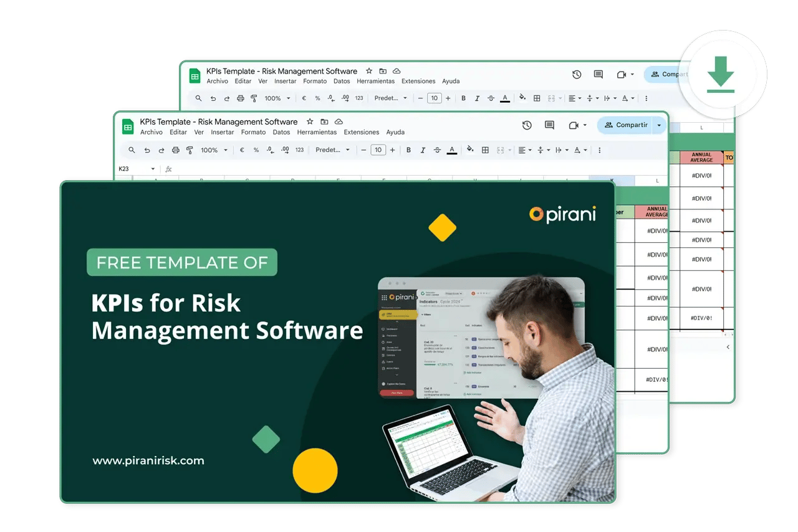Open text rotation dropdown in front Sheets window
This screenshot has height=532, width=798.
tap(580, 150)
